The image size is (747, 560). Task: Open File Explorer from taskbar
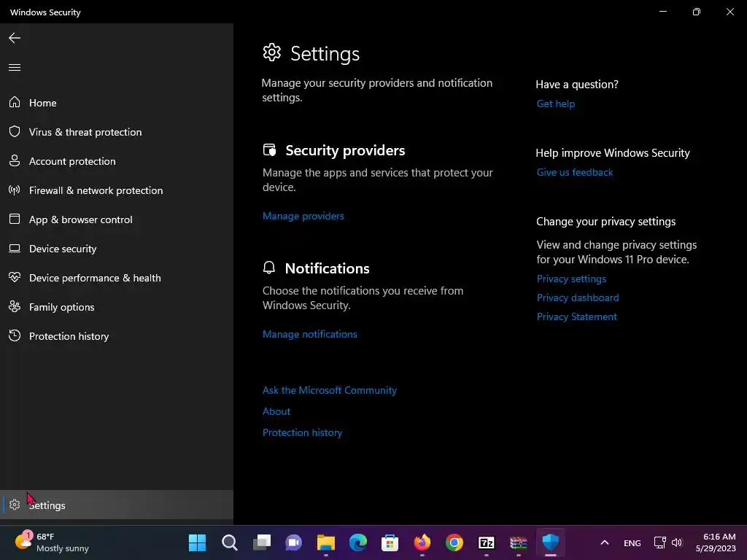click(x=326, y=542)
